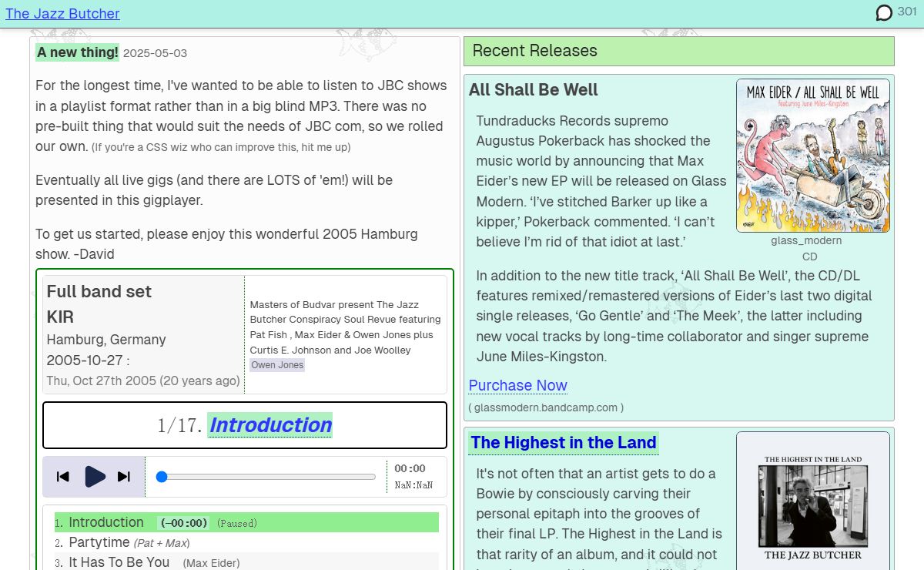Image resolution: width=924 pixels, height=570 pixels.
Task: Click the 00:00 elapsed time display
Action: point(410,468)
